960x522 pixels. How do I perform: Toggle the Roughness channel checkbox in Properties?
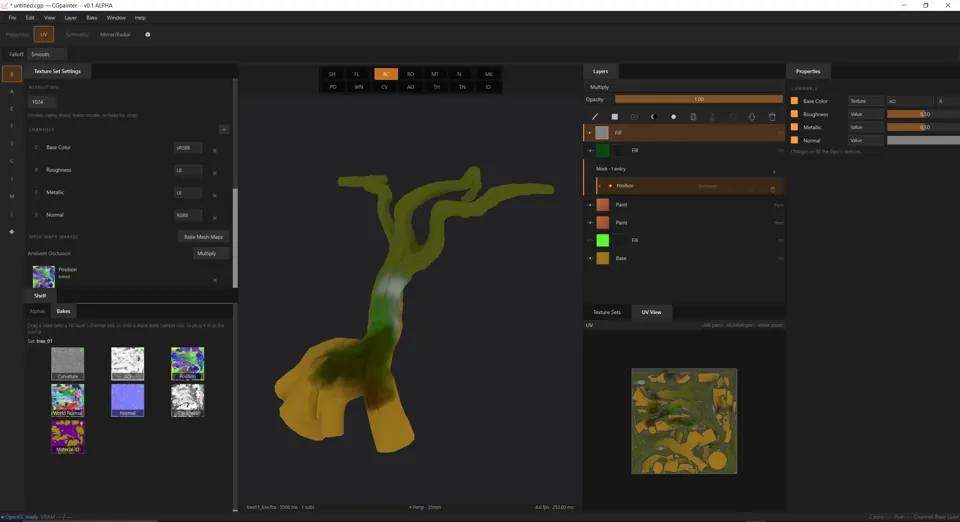pos(794,114)
